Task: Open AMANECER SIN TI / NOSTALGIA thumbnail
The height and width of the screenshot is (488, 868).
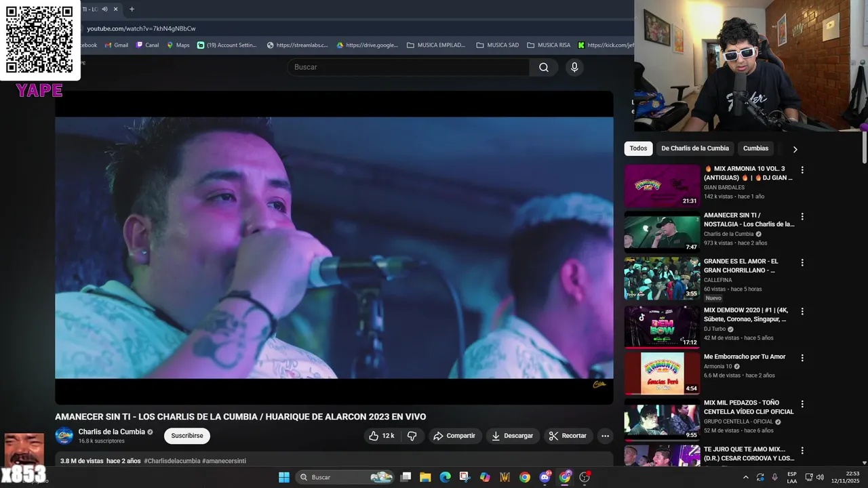Action: (662, 232)
